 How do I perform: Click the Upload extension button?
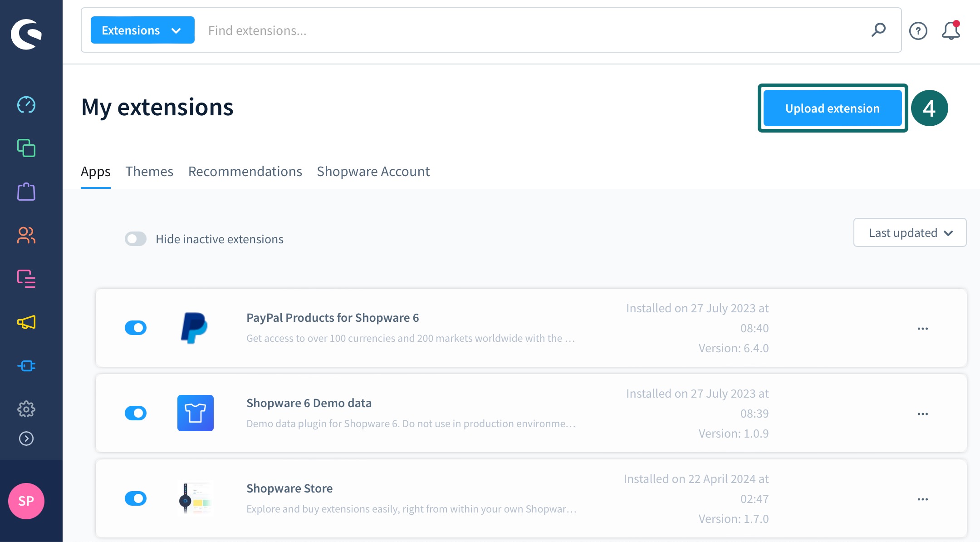coord(833,108)
